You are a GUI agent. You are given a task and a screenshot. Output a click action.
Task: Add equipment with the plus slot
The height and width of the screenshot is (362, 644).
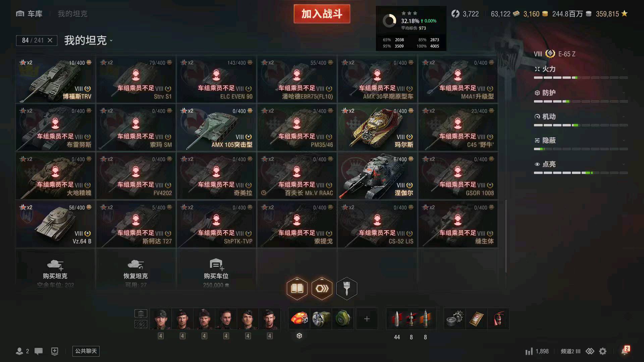(x=367, y=319)
